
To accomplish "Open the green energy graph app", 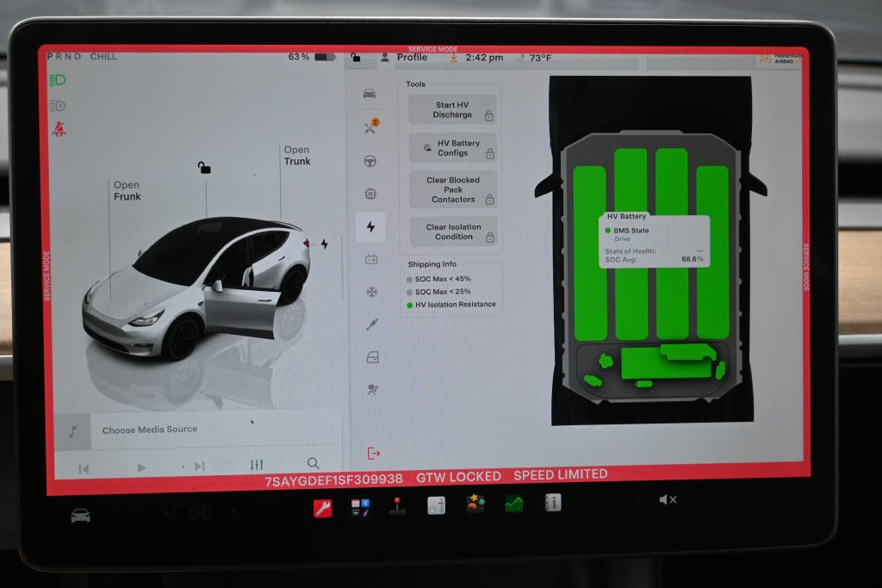I will pyautogui.click(x=513, y=503).
